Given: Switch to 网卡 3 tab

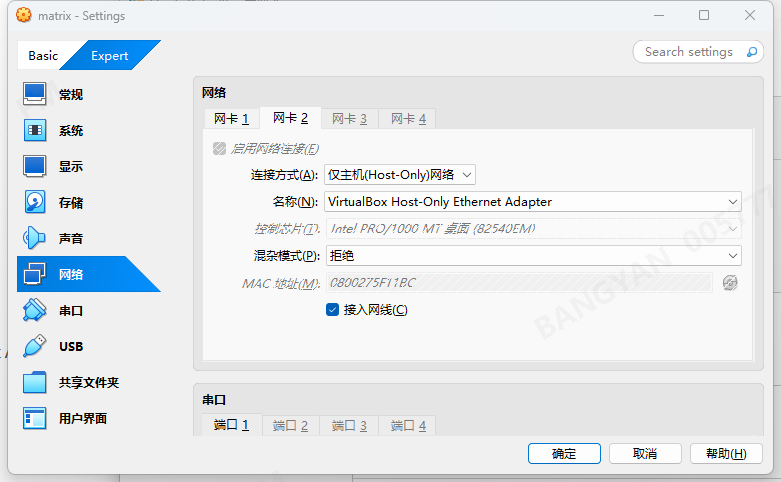Looking at the screenshot, I should point(349,119).
